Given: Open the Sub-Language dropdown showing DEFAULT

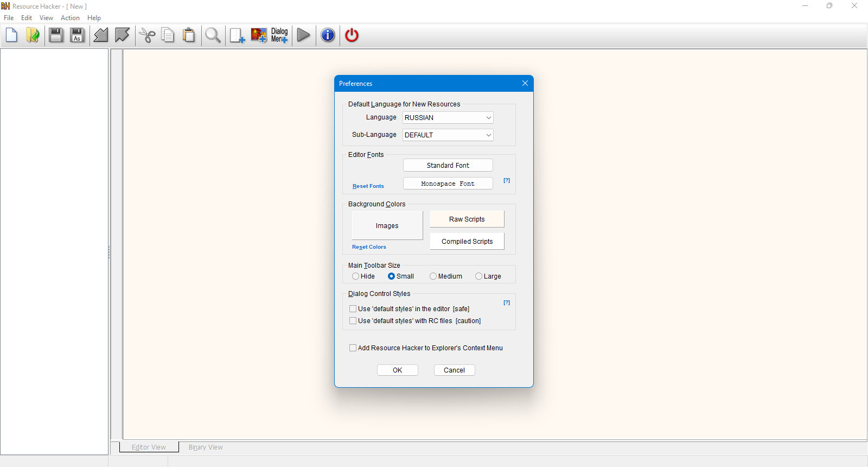Looking at the screenshot, I should [x=448, y=135].
